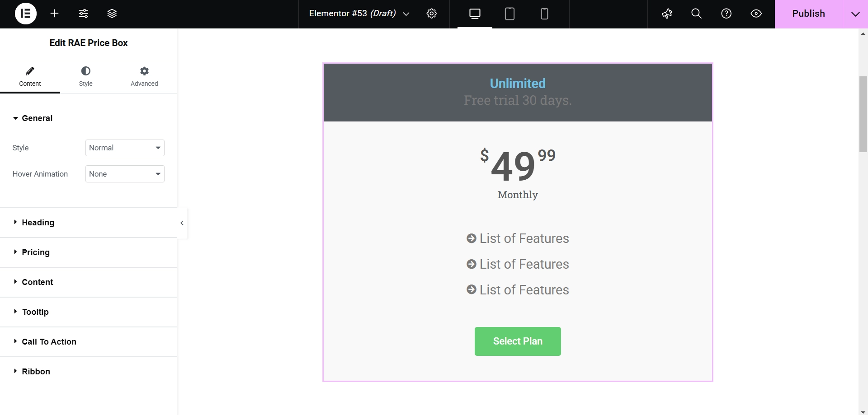Screen dimensions: 868x415
Task: Open Publish options arrow
Action: pos(855,14)
